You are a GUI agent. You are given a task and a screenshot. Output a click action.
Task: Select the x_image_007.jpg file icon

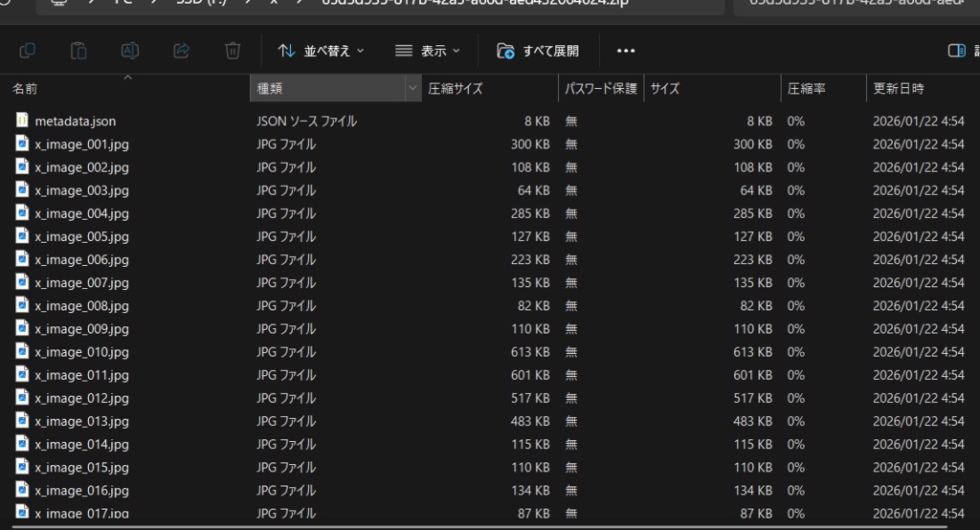[22, 282]
